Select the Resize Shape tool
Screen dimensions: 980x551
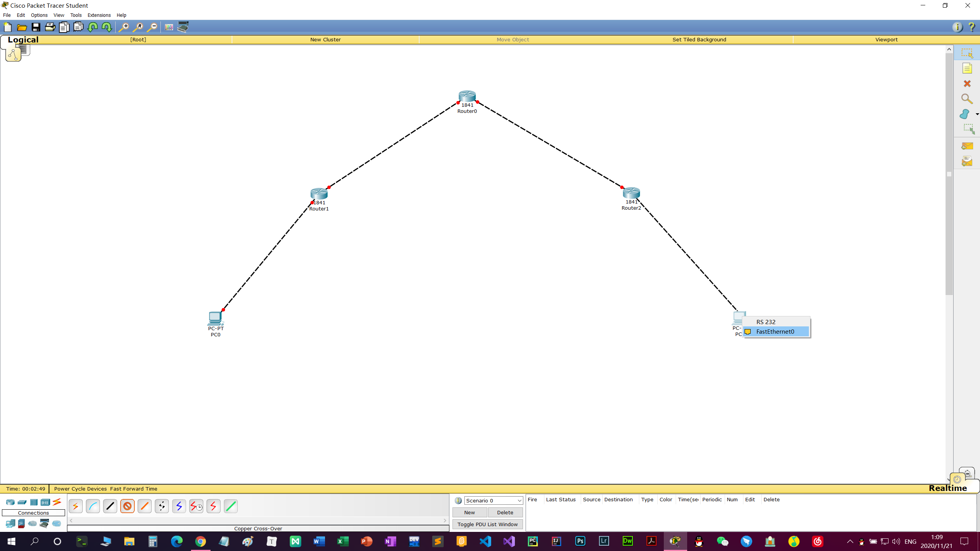(969, 129)
